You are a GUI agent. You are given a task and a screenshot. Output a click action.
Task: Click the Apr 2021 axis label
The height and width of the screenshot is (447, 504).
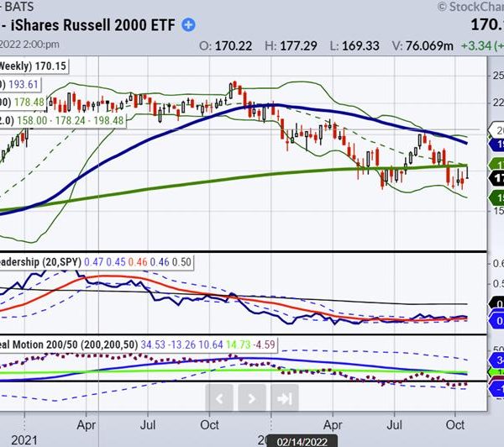(87, 425)
